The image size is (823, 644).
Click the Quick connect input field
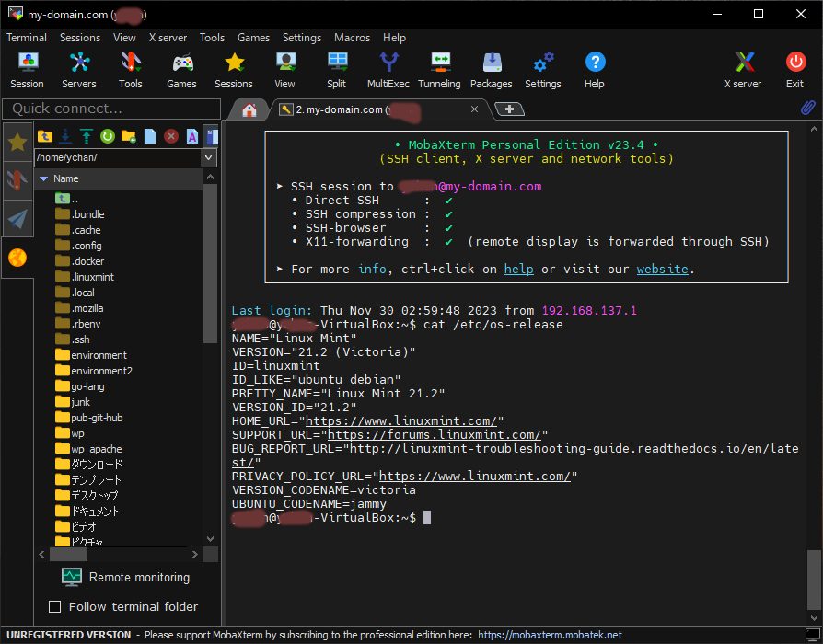(110, 109)
